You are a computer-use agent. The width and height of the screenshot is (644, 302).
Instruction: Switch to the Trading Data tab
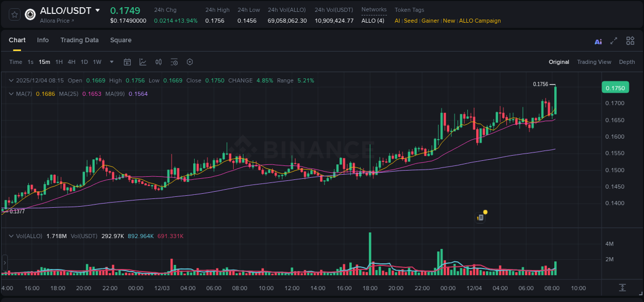[x=79, y=40]
